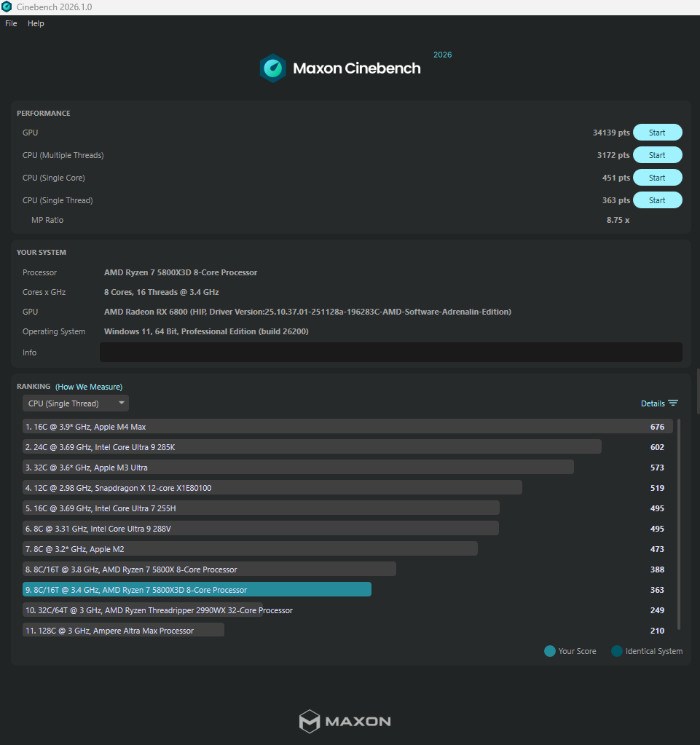Start the GPU benchmark
This screenshot has height=745, width=700.
click(x=657, y=133)
